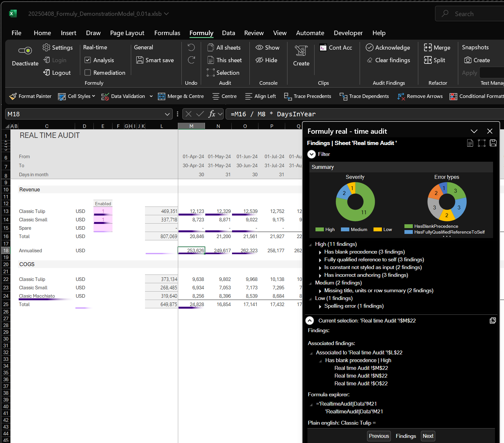
Task: Open Data Validation dropdown arrow
Action: [x=151, y=96]
